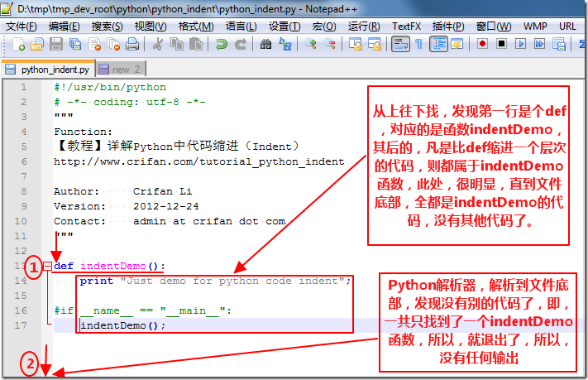The width and height of the screenshot is (588, 380).
Task: Open the 搜索(S) menu
Action: pos(108,26)
